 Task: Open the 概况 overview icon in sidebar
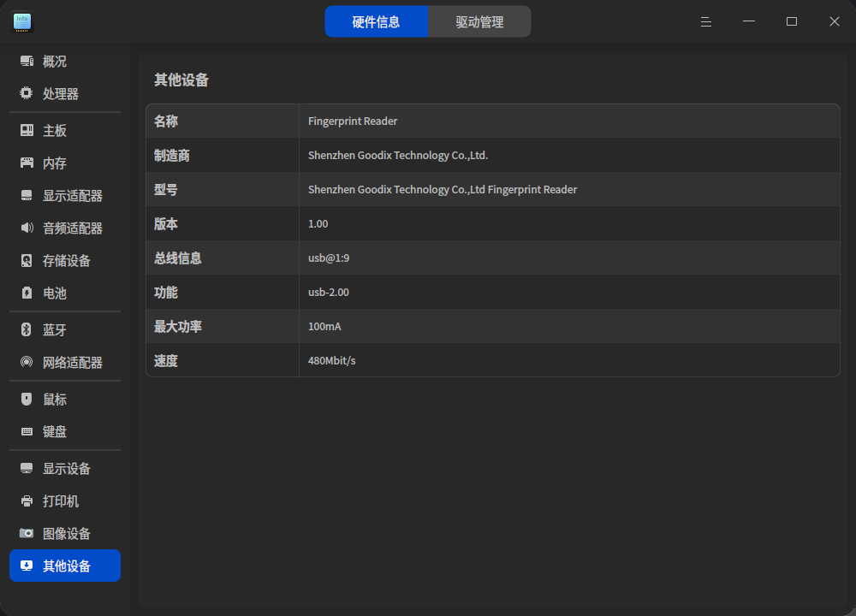(x=27, y=61)
